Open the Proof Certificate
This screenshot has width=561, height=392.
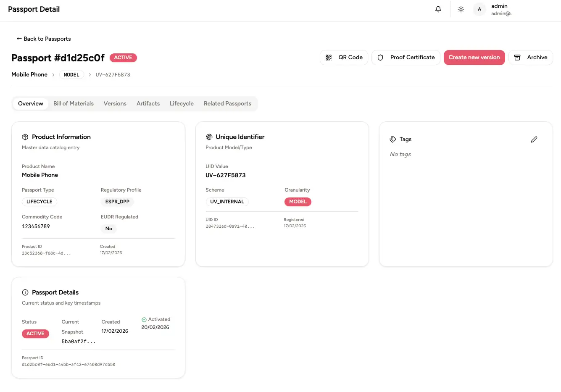point(406,58)
